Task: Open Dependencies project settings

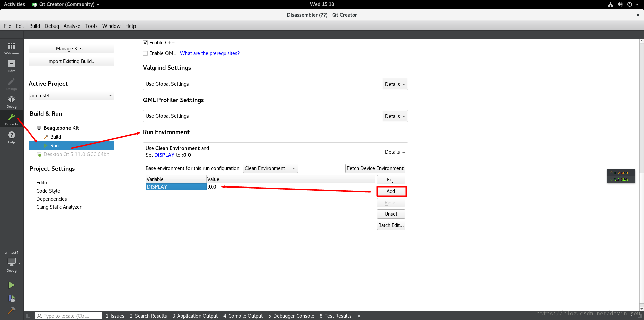Action: tap(52, 199)
